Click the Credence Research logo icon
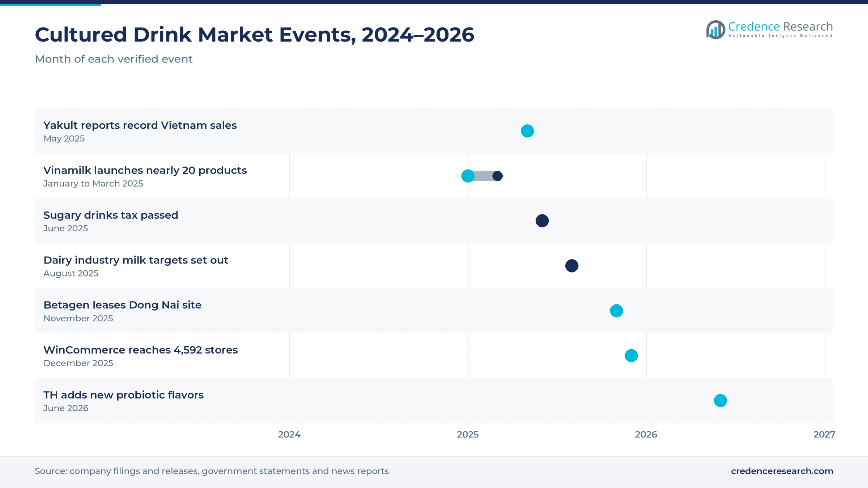The width and height of the screenshot is (868, 488). (716, 30)
